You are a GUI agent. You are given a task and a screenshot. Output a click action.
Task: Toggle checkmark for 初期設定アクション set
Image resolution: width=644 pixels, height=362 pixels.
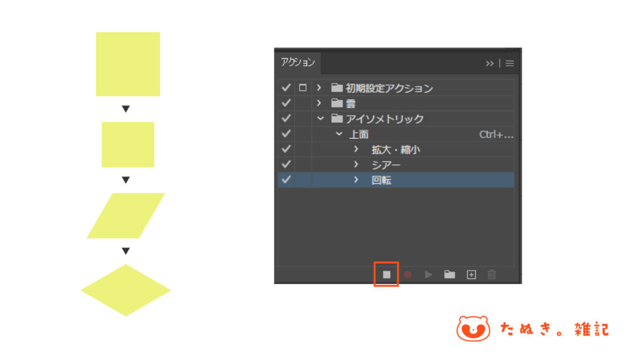[286, 88]
